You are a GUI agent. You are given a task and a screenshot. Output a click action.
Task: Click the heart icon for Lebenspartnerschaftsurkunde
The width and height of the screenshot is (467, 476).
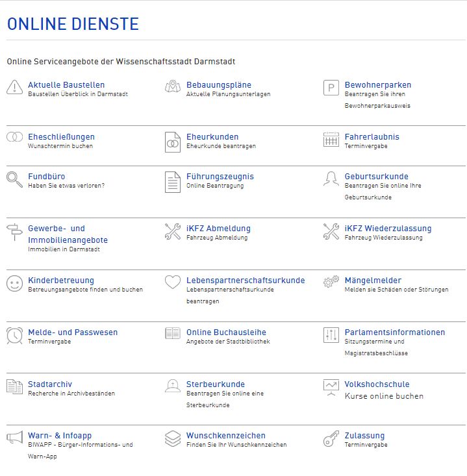(x=172, y=282)
